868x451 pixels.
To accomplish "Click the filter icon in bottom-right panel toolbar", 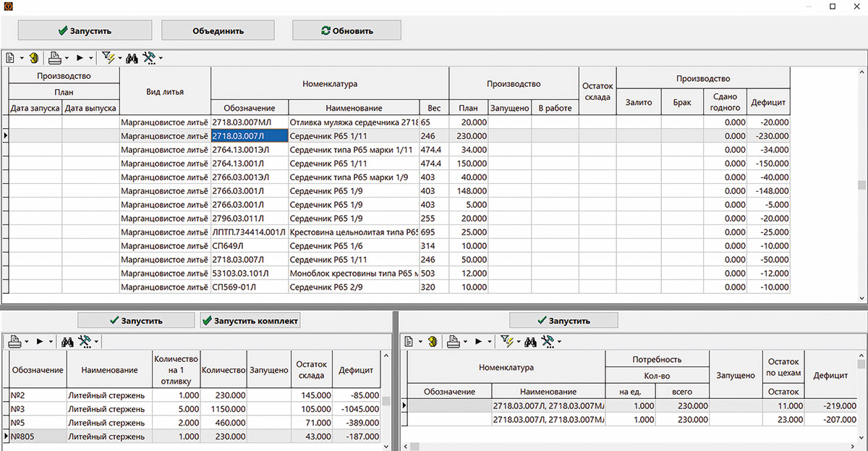I will (x=506, y=341).
